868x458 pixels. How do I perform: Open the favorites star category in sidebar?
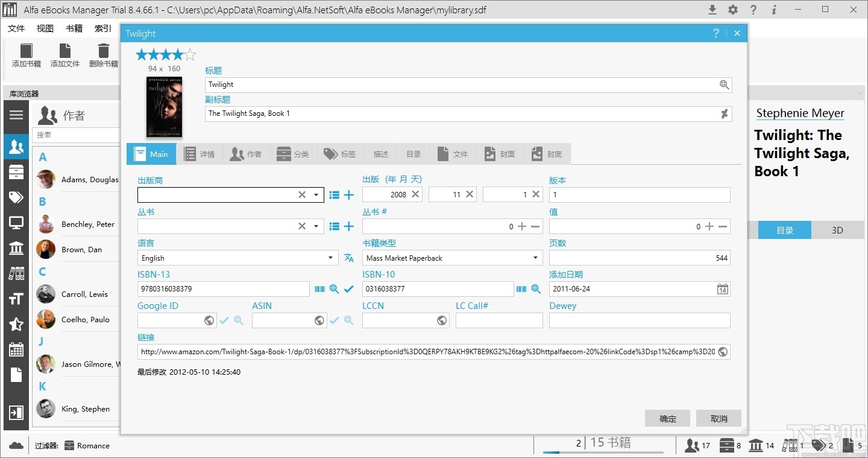[16, 324]
